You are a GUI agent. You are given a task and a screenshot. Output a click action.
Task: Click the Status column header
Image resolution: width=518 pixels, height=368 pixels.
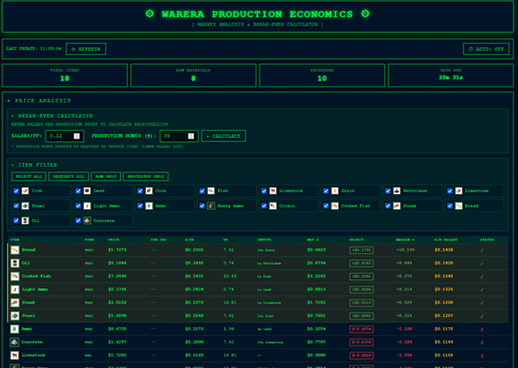tap(487, 240)
